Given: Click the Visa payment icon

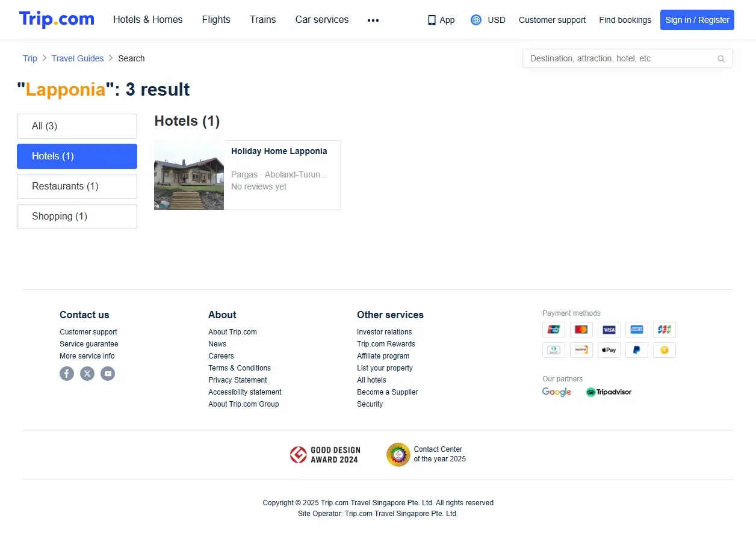Looking at the screenshot, I should coord(609,330).
